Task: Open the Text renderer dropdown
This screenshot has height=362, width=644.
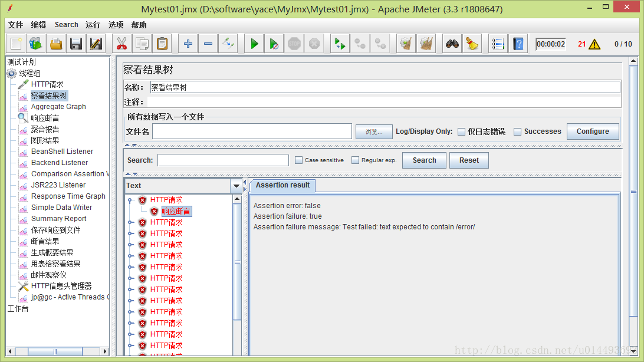Action: (x=236, y=186)
